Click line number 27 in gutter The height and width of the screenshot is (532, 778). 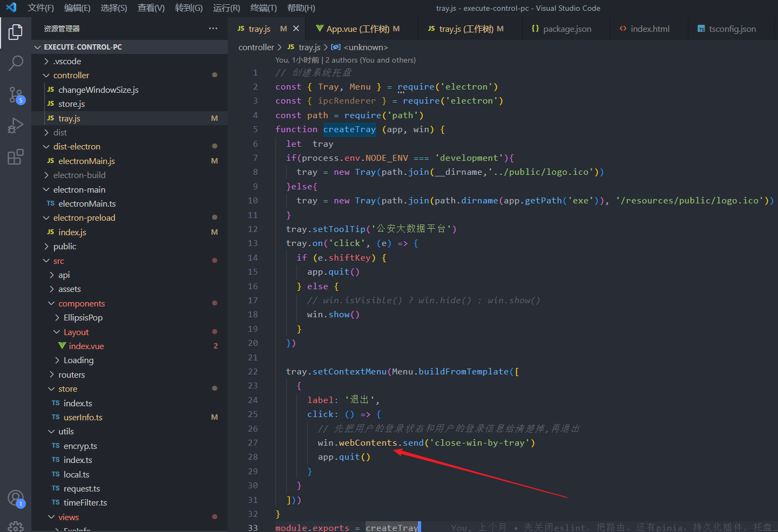[253, 443]
